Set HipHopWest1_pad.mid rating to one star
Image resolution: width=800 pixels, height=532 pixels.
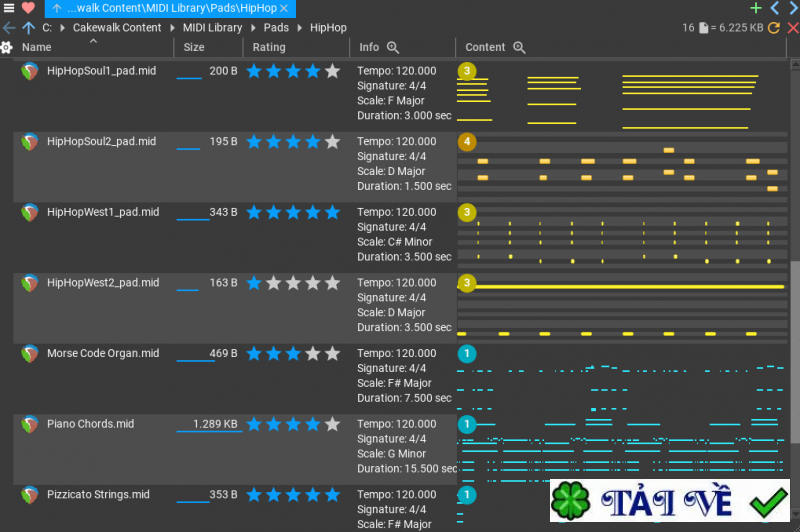click(254, 212)
